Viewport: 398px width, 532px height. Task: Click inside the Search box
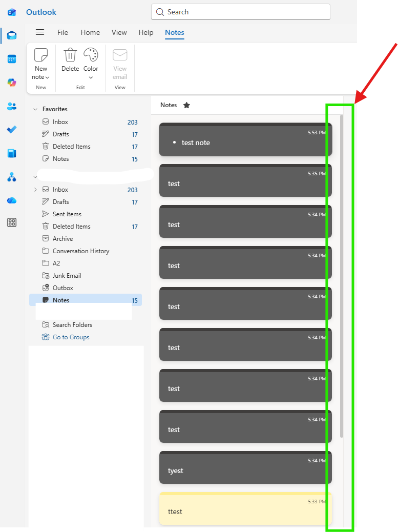tap(241, 12)
